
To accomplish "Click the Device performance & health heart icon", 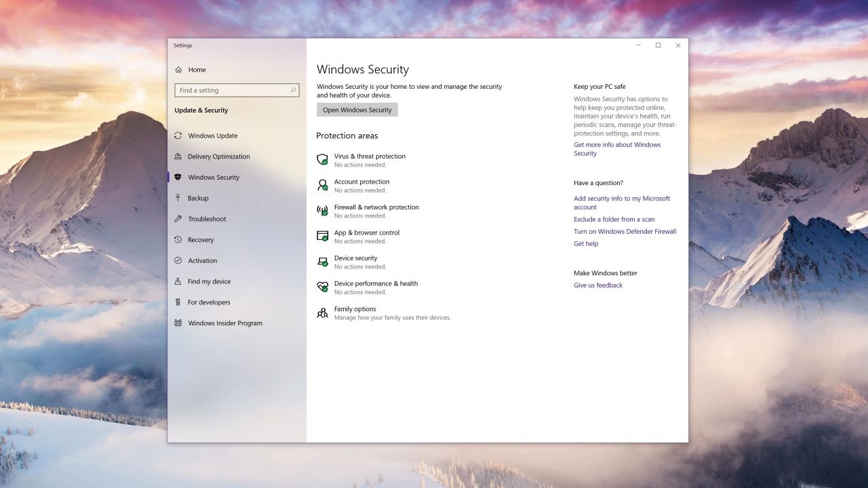I will click(323, 287).
